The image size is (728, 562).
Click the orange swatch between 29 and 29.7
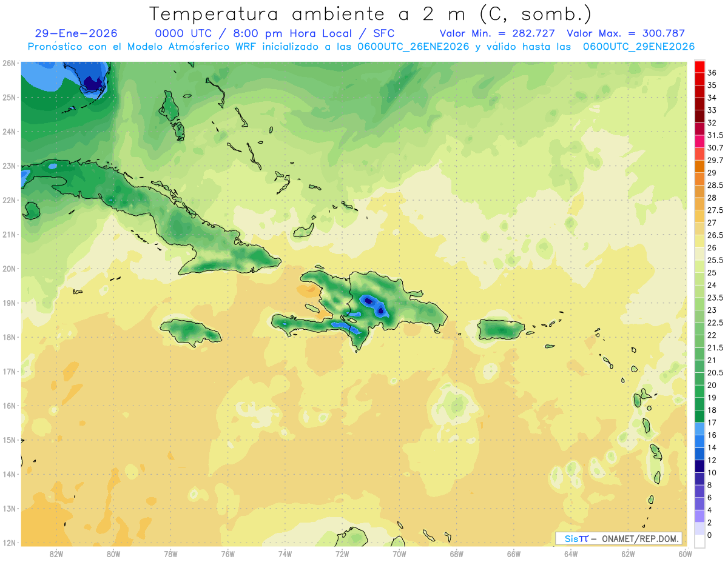click(699, 166)
